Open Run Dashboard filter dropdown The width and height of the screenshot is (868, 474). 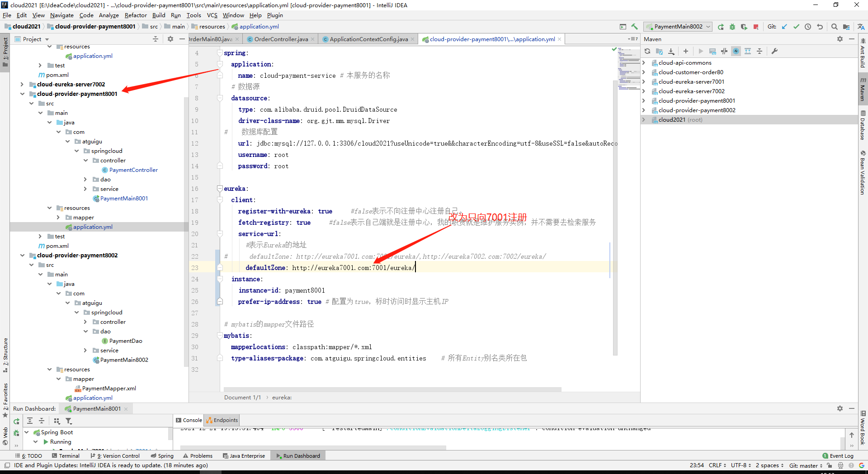pos(69,421)
